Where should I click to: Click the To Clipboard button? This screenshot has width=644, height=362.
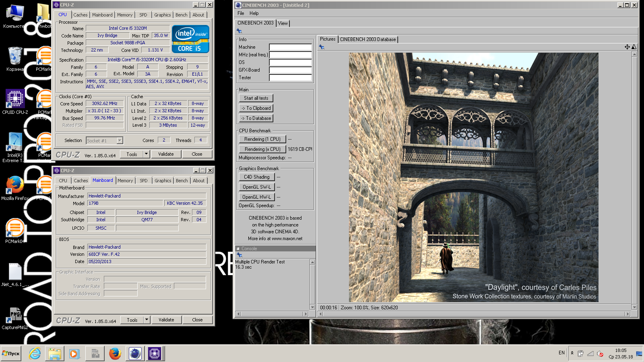(x=256, y=108)
